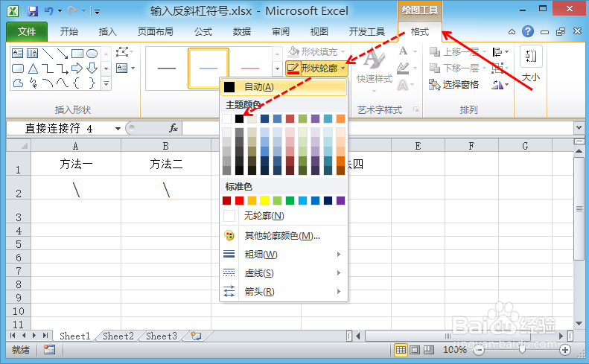
Task: Open the 大小 size group
Action: tap(531, 64)
